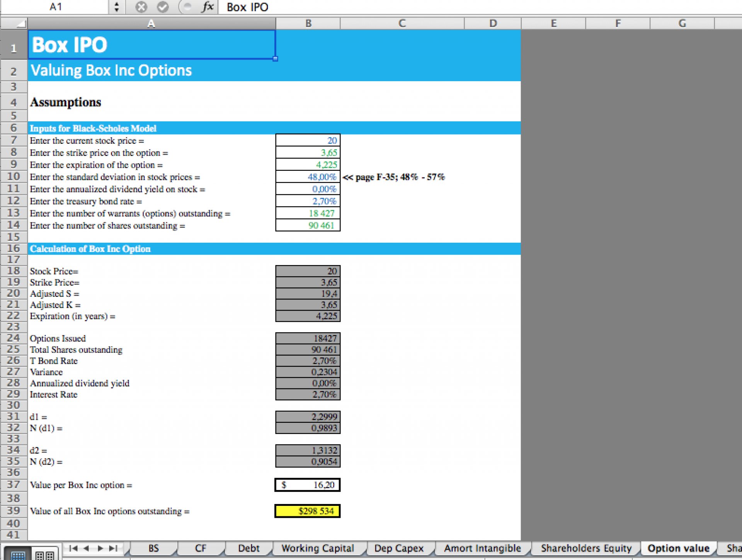Viewport: 742px width, 560px height.
Task: Click shares outstanding input in row 14
Action: point(308,225)
